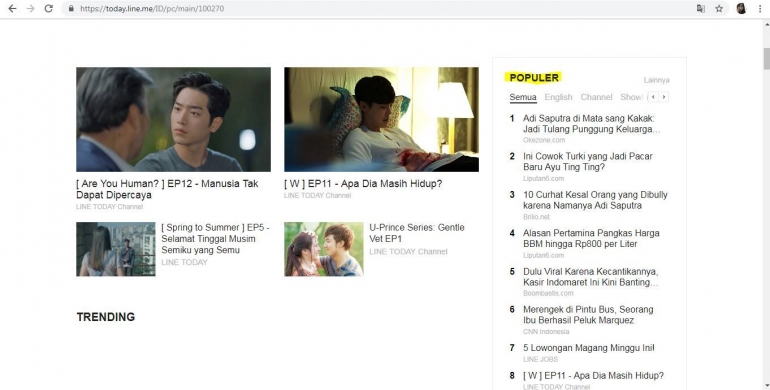Open popular item 5 'Dulu Viral Karena Kecantikannya'
The image size is (770, 390).
(591, 277)
